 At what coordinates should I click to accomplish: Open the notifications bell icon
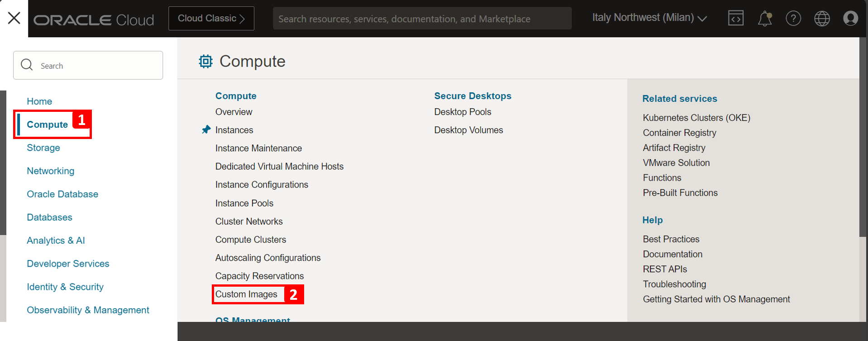click(x=765, y=19)
